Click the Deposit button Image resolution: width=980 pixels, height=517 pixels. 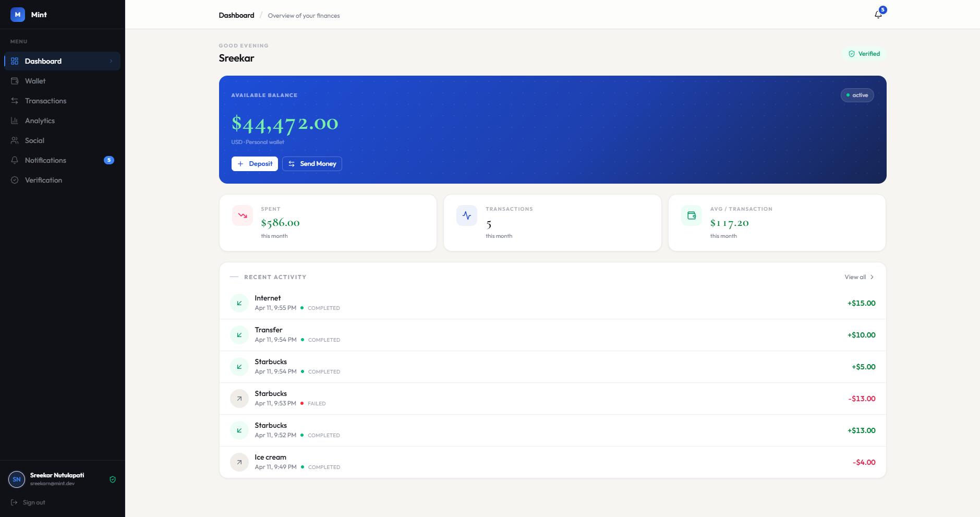point(255,164)
